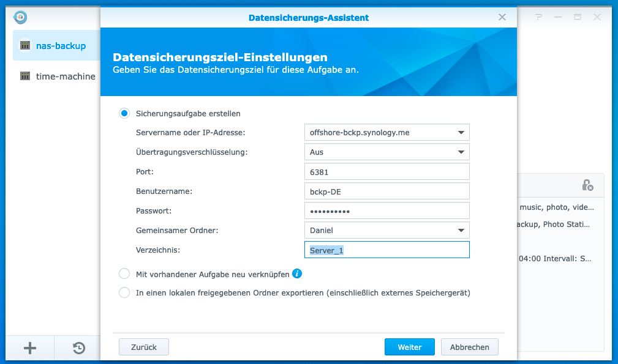Open the restore history clock icon
Screen dimensions: 618x364
tap(79, 348)
